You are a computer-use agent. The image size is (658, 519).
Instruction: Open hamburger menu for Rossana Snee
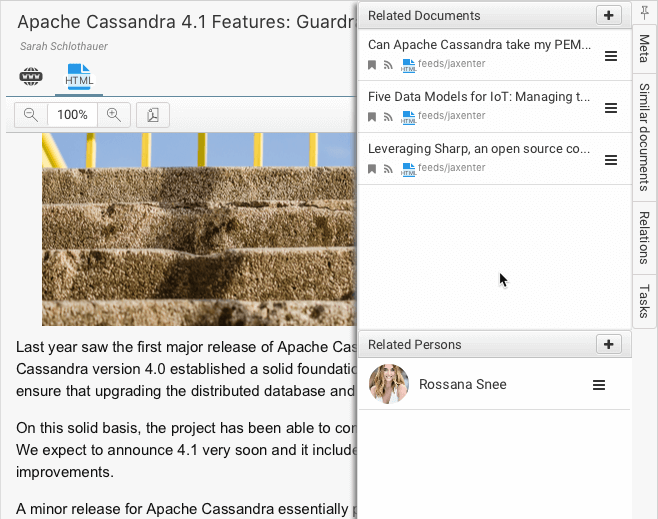click(599, 385)
